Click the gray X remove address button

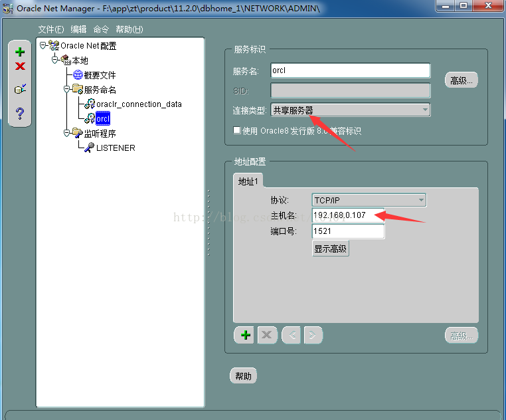pos(267,335)
